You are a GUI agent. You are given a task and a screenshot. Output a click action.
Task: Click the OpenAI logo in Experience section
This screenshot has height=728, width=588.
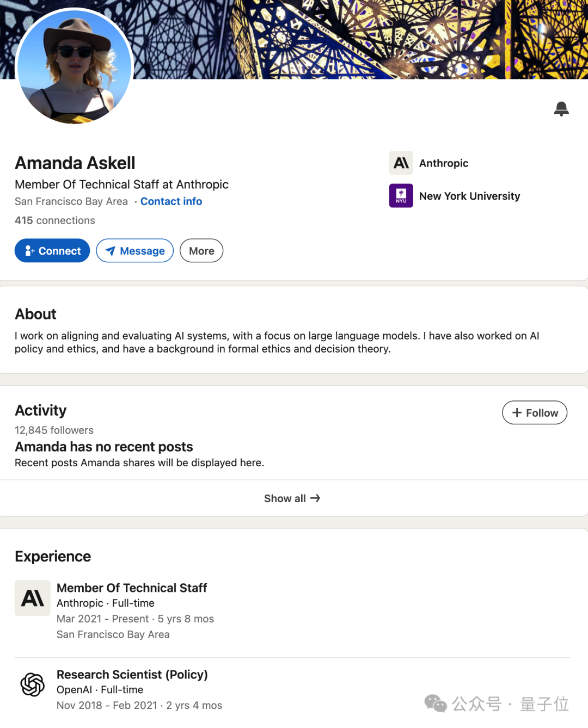(x=33, y=684)
